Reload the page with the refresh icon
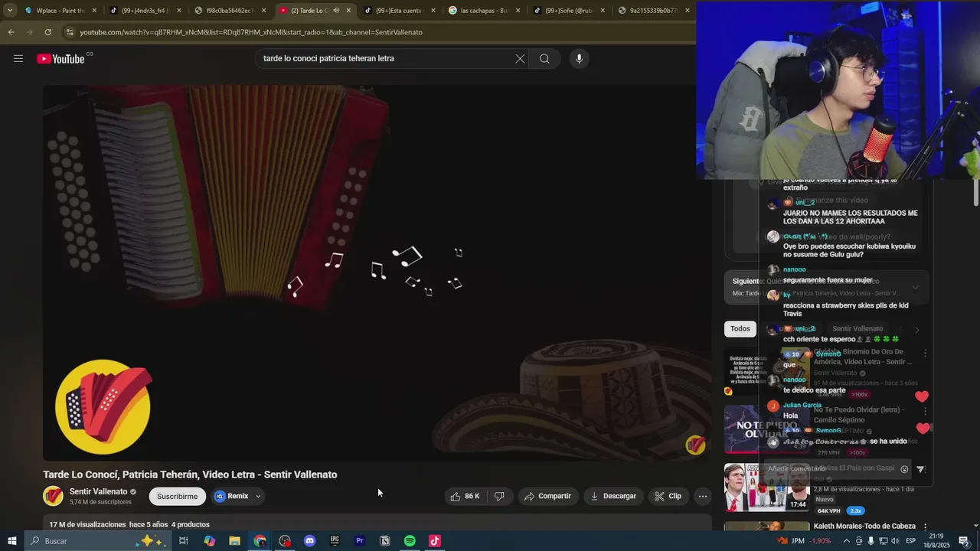 point(47,32)
